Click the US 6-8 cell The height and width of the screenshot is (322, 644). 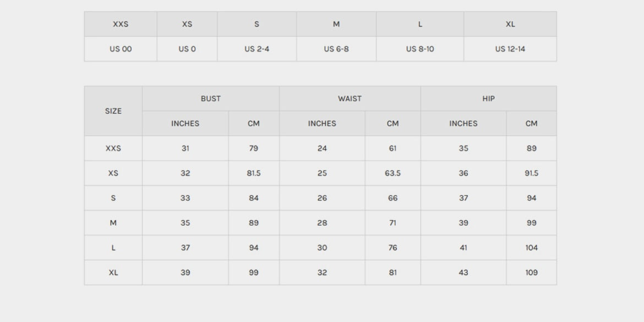coord(336,49)
